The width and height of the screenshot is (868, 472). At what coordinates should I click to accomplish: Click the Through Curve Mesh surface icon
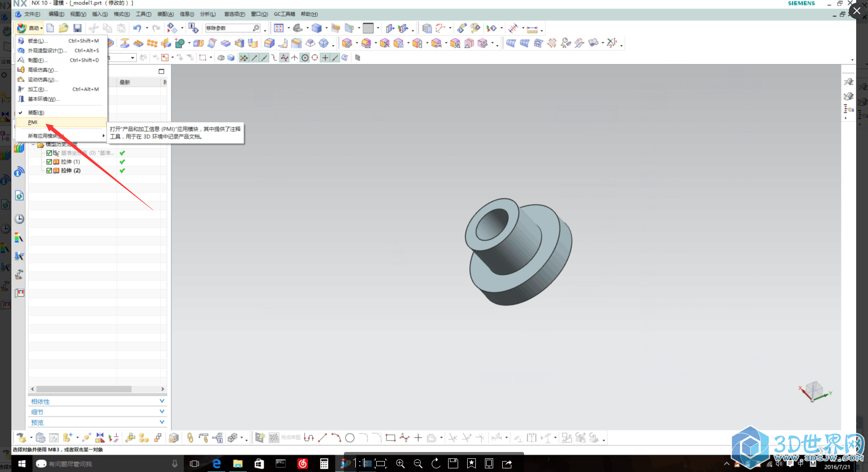click(525, 43)
